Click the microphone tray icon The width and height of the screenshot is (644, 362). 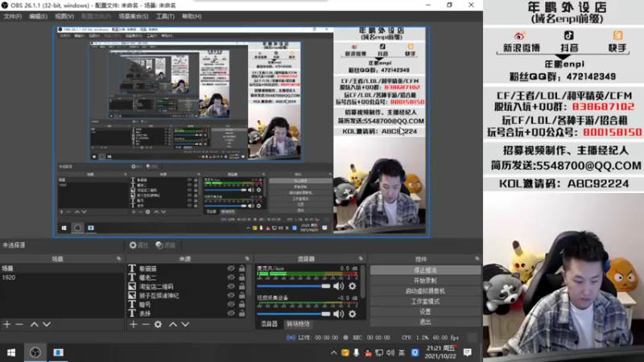click(x=356, y=352)
